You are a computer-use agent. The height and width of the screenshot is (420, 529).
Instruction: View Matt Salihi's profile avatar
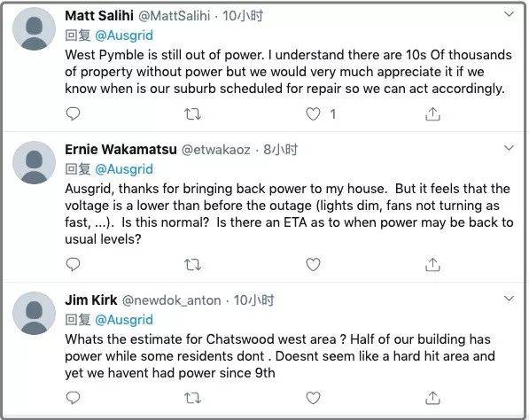[x=34, y=29]
